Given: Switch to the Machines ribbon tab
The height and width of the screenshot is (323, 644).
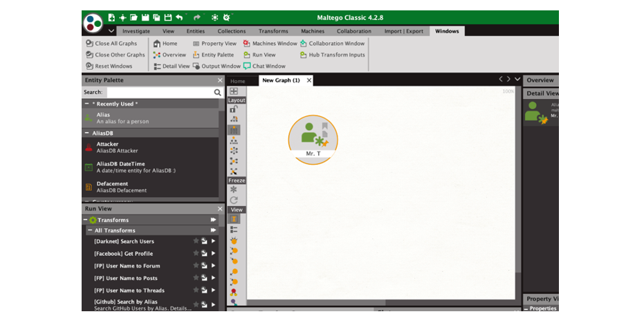Looking at the screenshot, I should pos(313,31).
